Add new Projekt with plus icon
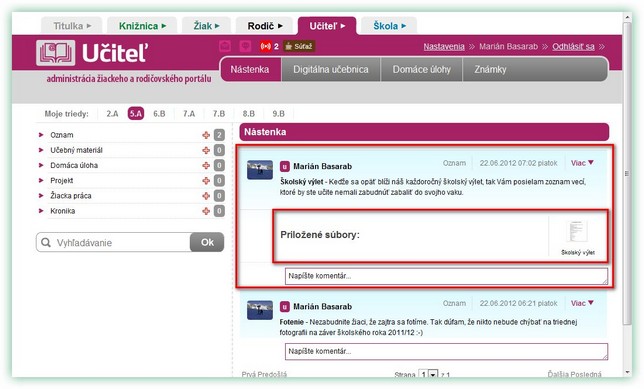 pos(206,181)
